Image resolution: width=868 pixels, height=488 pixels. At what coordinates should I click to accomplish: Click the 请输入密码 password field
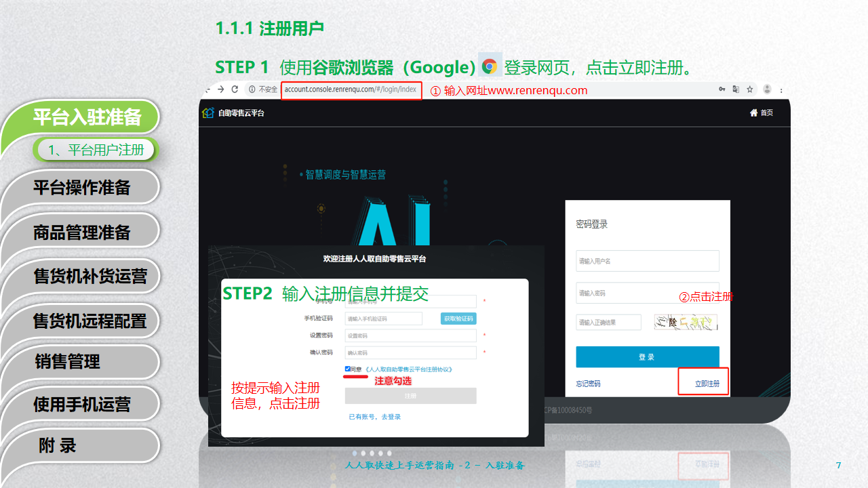click(648, 293)
